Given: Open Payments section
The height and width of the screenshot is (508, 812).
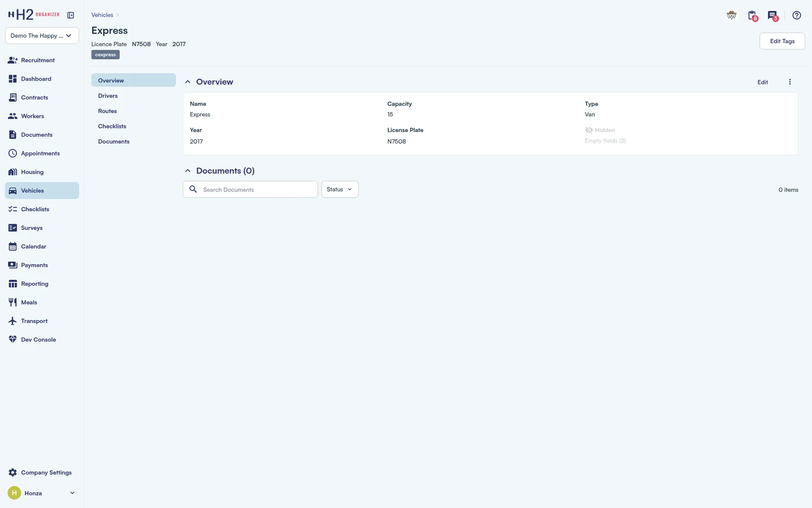Looking at the screenshot, I should [x=42, y=265].
